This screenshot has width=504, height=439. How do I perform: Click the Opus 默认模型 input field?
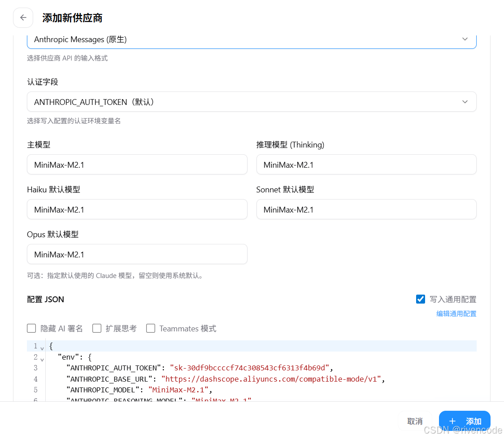click(x=137, y=254)
